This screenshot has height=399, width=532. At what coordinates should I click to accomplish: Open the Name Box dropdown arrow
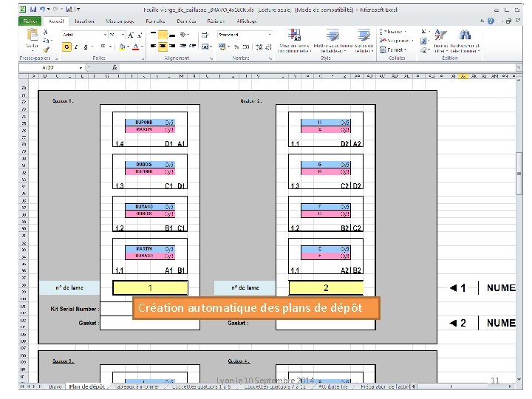pos(81,68)
